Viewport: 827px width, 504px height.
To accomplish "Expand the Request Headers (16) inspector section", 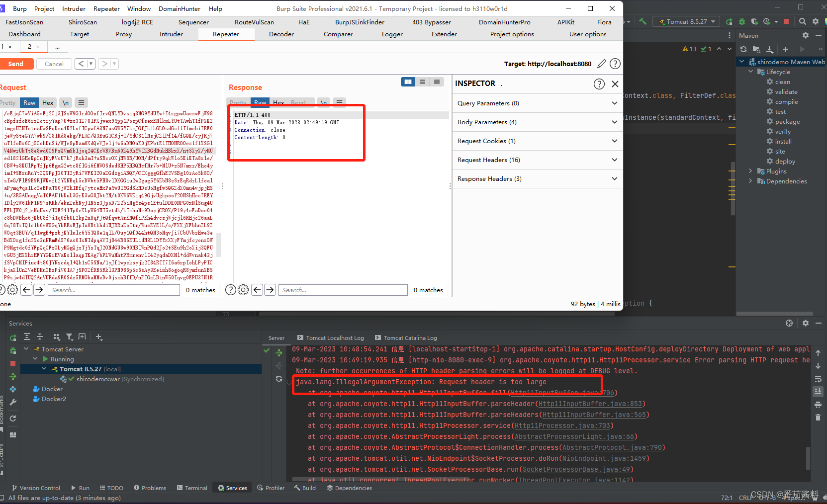I will 537,160.
